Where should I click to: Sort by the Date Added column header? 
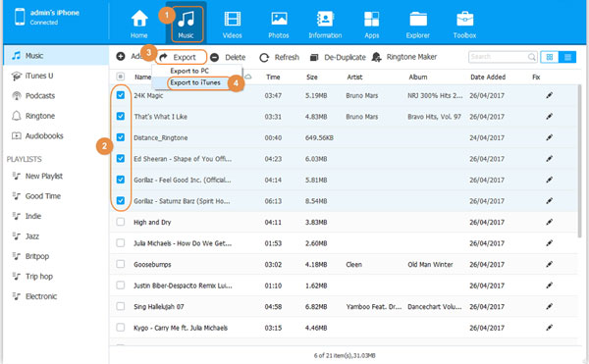pyautogui.click(x=488, y=77)
